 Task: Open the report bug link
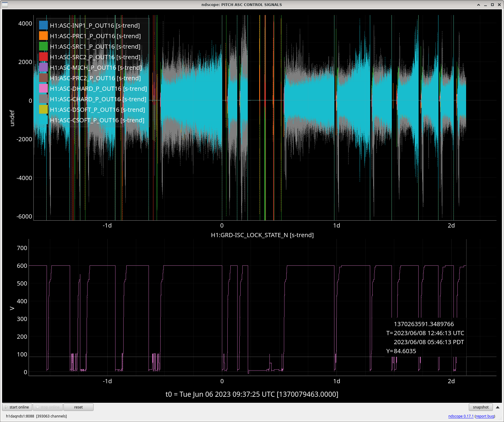[x=485, y=416]
